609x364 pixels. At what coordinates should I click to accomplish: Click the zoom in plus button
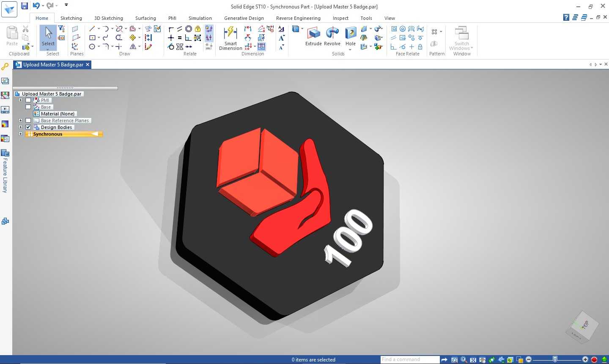click(x=585, y=360)
